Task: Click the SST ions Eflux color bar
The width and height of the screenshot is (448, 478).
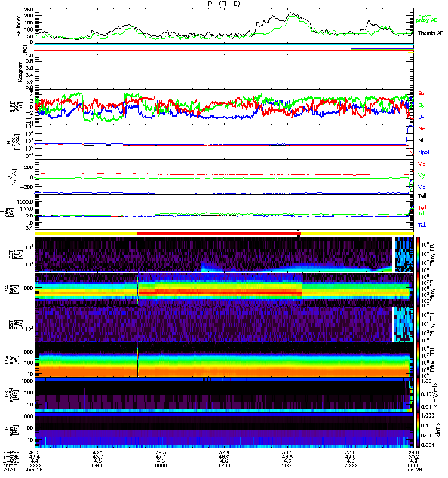Action: click(x=418, y=255)
